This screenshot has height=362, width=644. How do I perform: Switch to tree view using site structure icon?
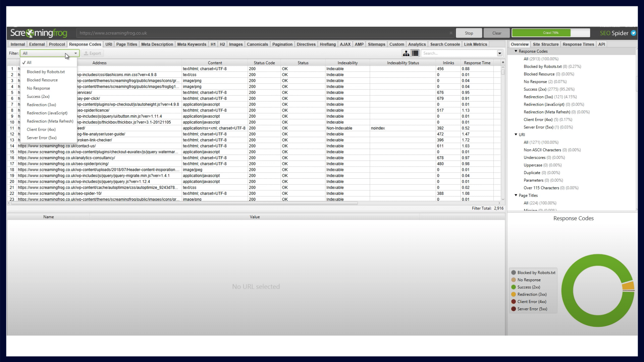pos(406,53)
